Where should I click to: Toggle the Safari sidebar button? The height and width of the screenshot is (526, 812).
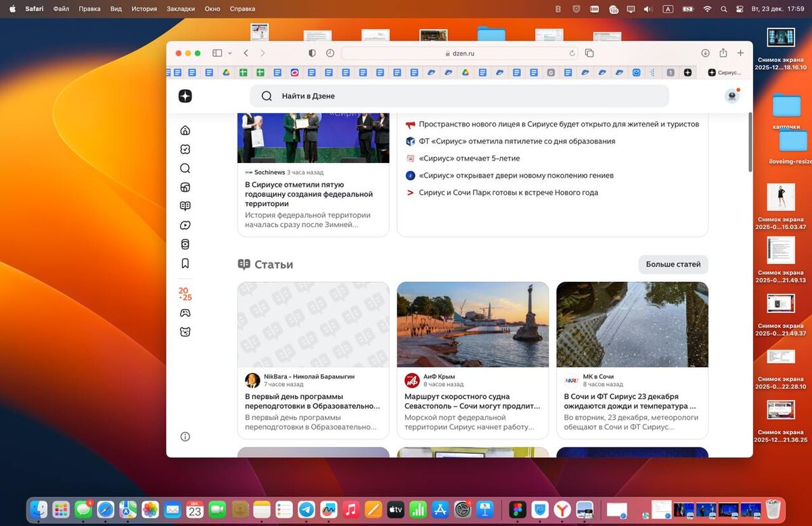pos(217,53)
